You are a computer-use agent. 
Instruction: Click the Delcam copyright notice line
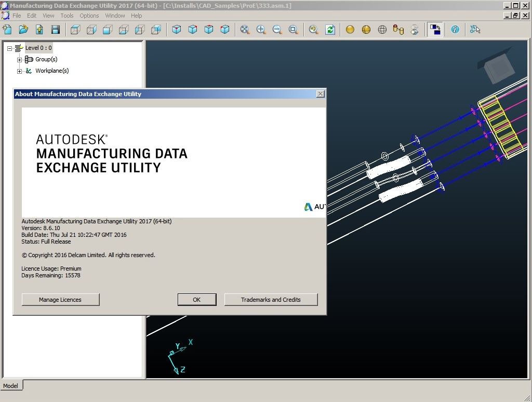pos(88,255)
